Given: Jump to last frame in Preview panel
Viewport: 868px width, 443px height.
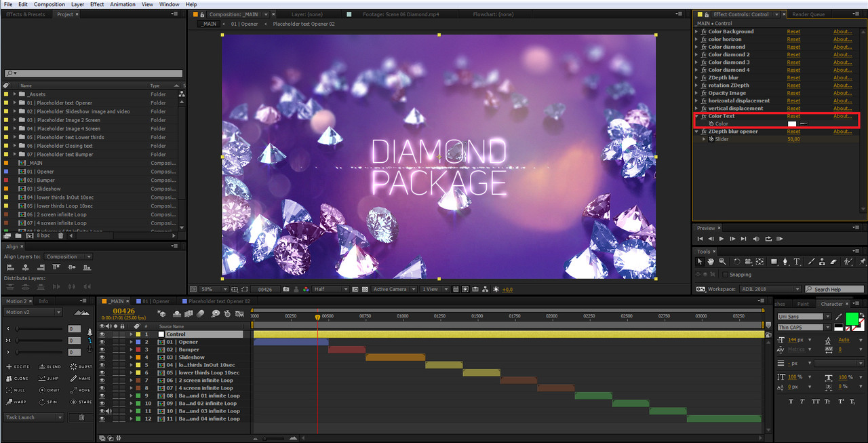Looking at the screenshot, I should (744, 239).
